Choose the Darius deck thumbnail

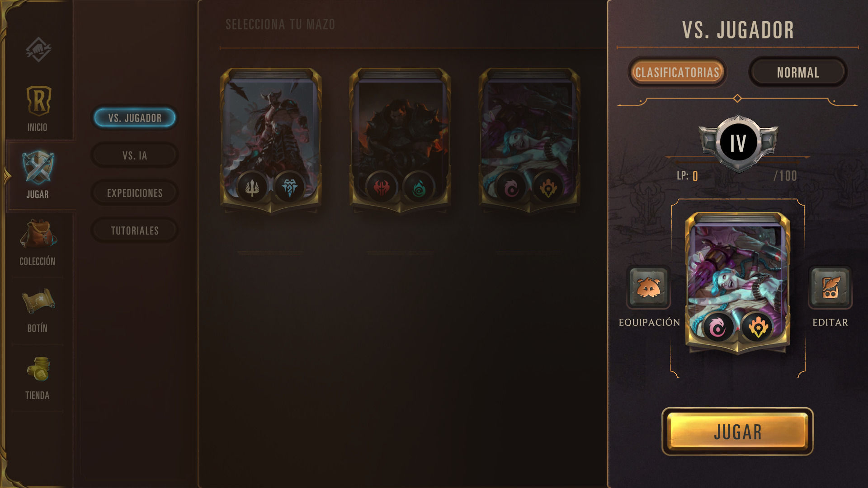click(400, 140)
